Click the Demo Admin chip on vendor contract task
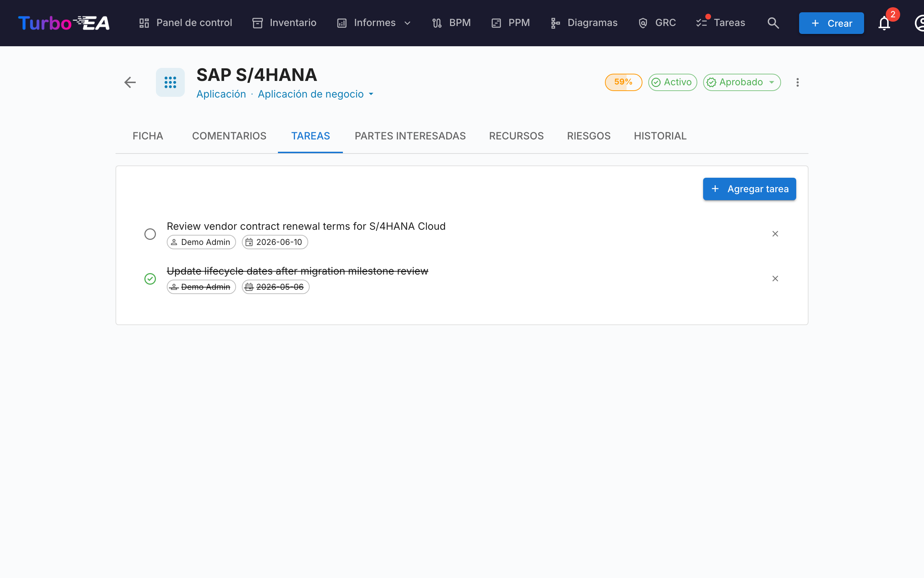Image resolution: width=924 pixels, height=578 pixels. click(x=201, y=242)
